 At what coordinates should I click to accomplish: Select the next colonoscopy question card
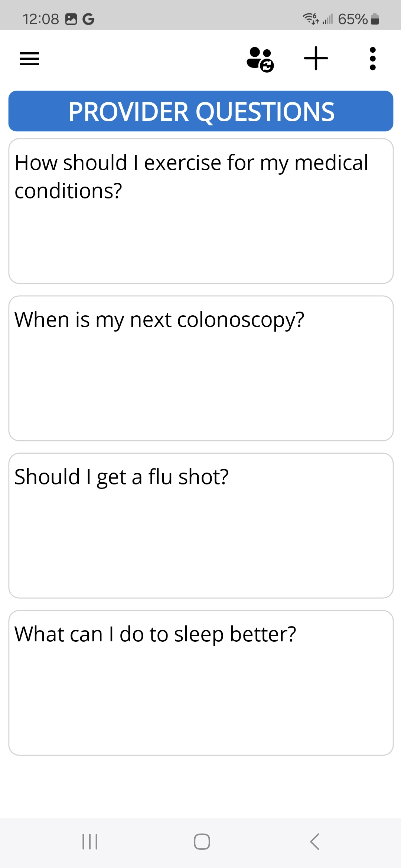(x=201, y=368)
